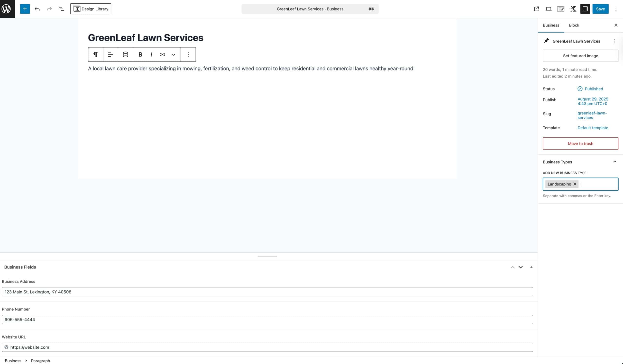The height and width of the screenshot is (364, 623).
Task: Open the text alignment options
Action: coord(110,54)
